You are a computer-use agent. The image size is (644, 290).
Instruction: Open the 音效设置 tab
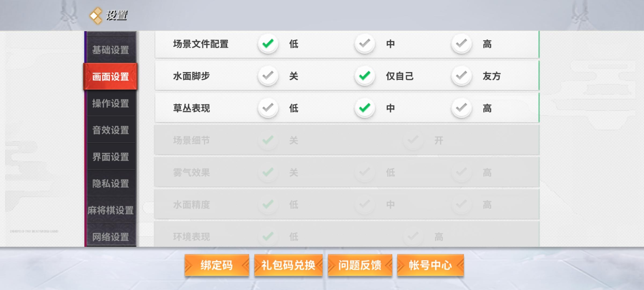[x=111, y=130]
